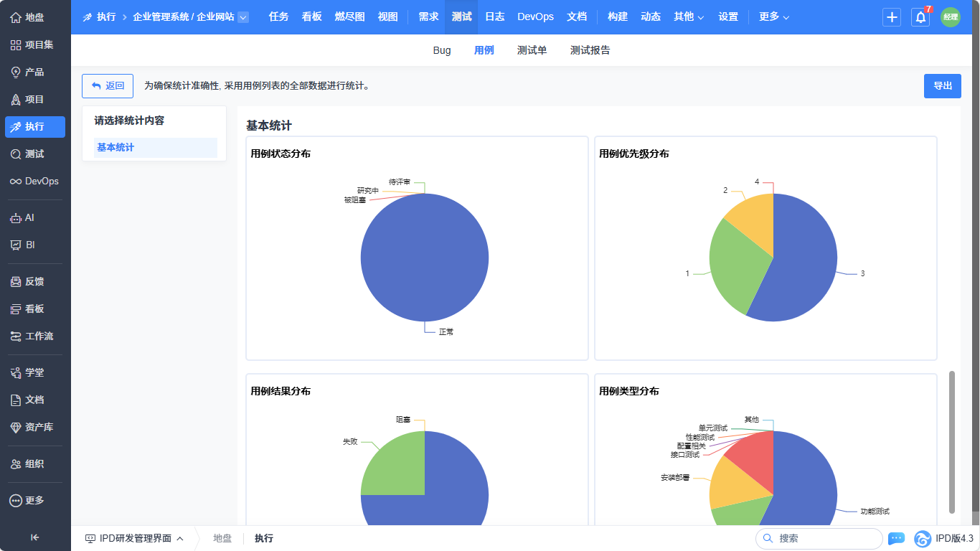This screenshot has height=551, width=980.
Task: Open the 工作流 workflow icon
Action: point(16,336)
